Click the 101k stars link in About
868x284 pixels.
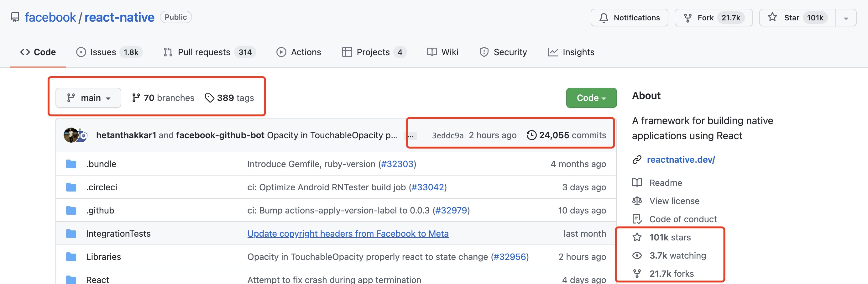click(670, 237)
